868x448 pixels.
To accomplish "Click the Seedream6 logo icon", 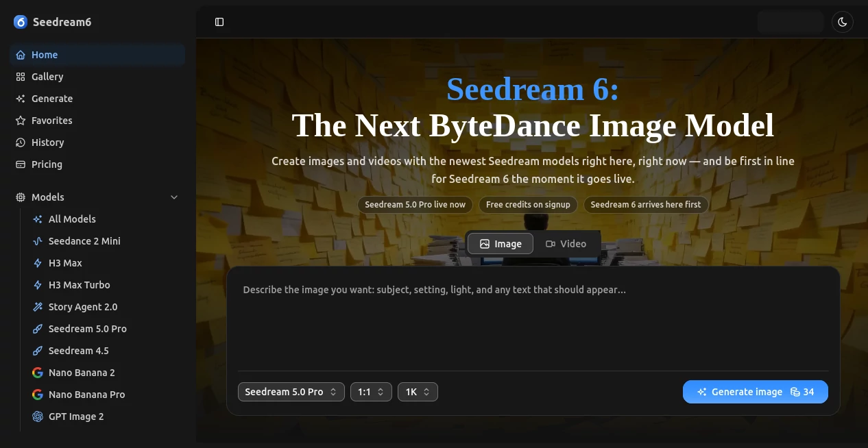I will coord(20,22).
